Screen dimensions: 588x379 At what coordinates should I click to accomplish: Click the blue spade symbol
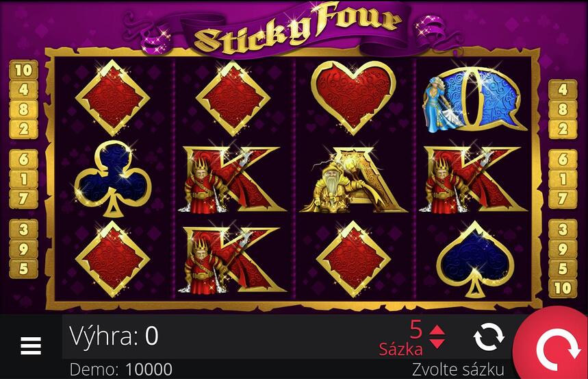click(x=475, y=259)
